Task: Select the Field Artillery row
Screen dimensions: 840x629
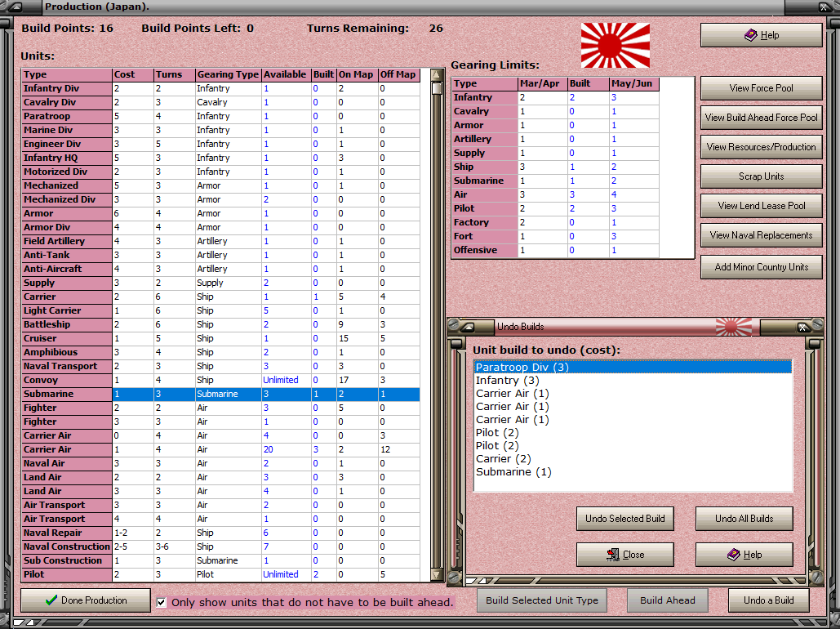Action: (220, 241)
